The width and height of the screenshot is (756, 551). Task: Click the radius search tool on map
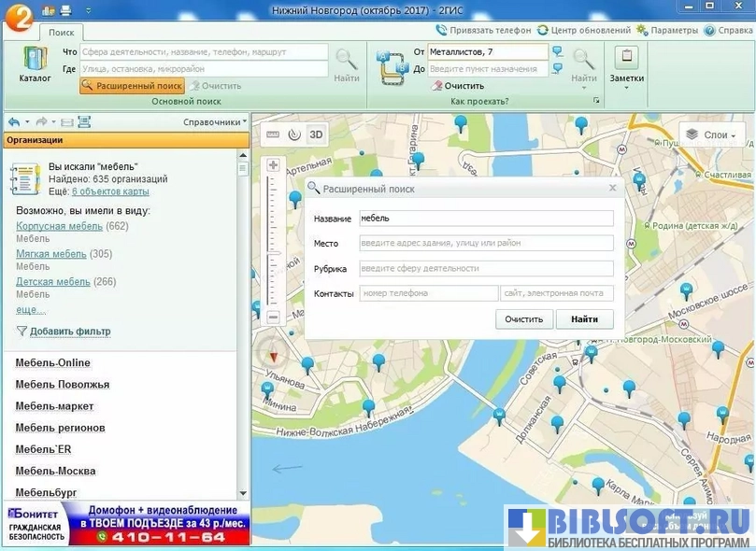[x=294, y=134]
